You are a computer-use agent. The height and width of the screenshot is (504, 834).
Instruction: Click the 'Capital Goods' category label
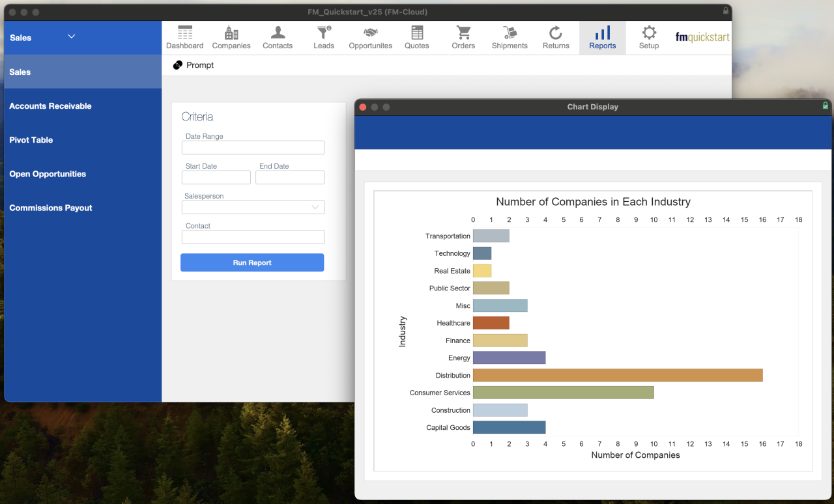(x=448, y=427)
